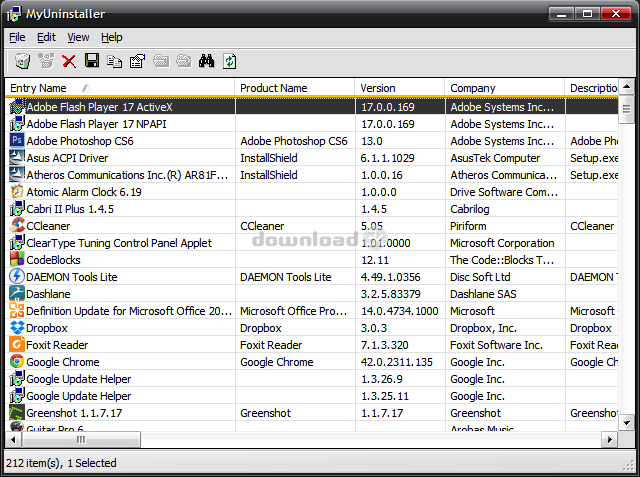Click the second grayed folder toolbar icon
The width and height of the screenshot is (640, 477).
[x=184, y=61]
